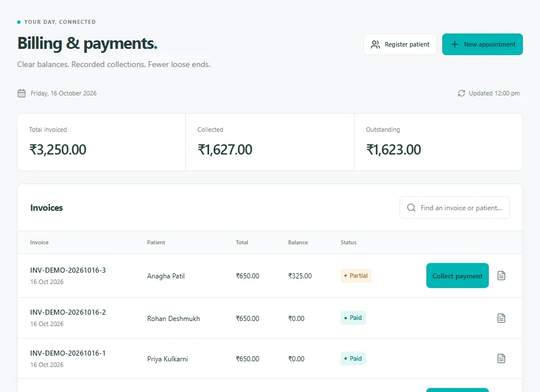Click the Friday, 16 October 2026 date

click(63, 93)
